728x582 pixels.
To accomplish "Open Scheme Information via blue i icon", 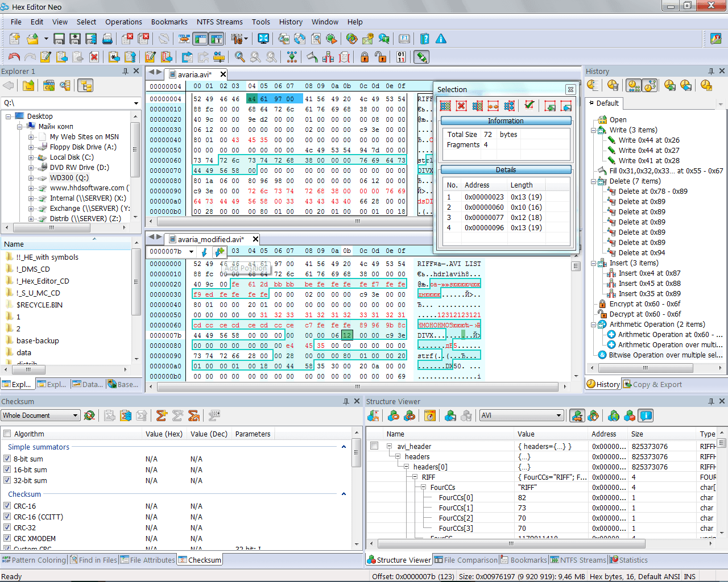I will [646, 415].
